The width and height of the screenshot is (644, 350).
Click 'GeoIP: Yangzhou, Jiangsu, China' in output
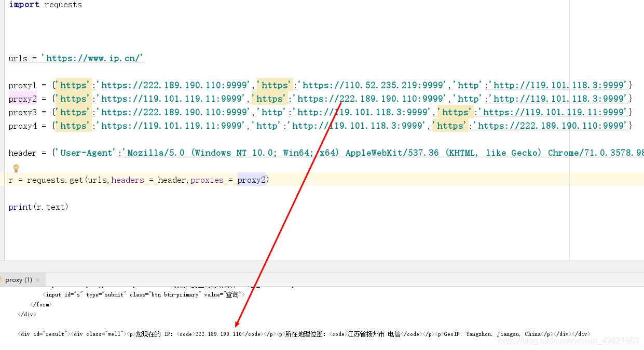[x=492, y=334]
